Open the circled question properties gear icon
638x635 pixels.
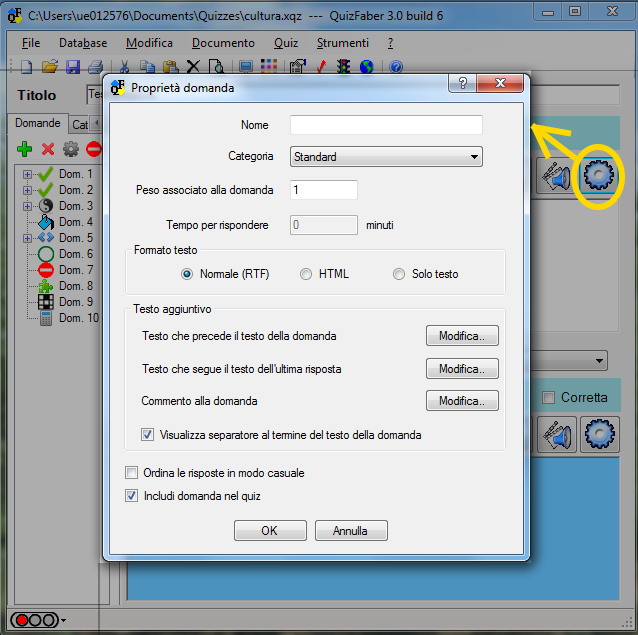[598, 176]
